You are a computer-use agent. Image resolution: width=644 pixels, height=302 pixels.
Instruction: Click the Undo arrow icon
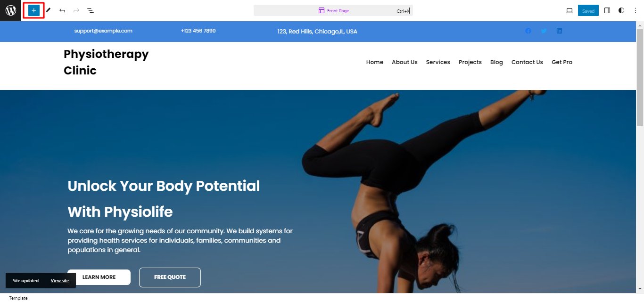click(x=62, y=10)
